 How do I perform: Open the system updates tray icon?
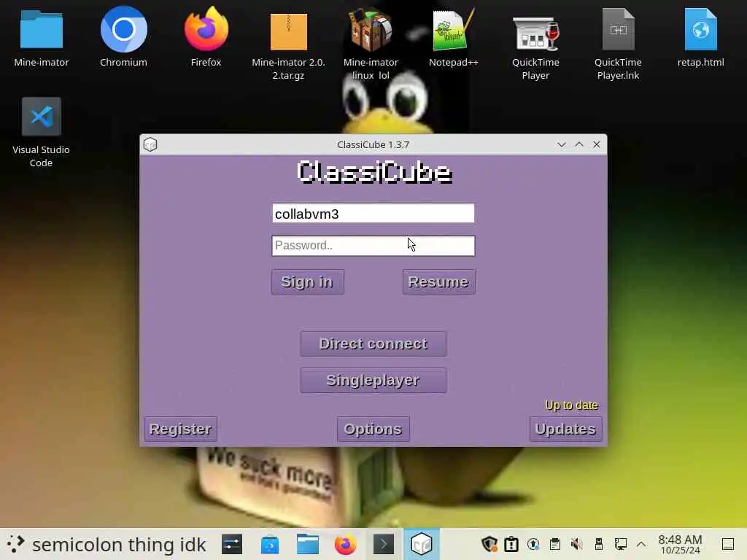coord(533,544)
